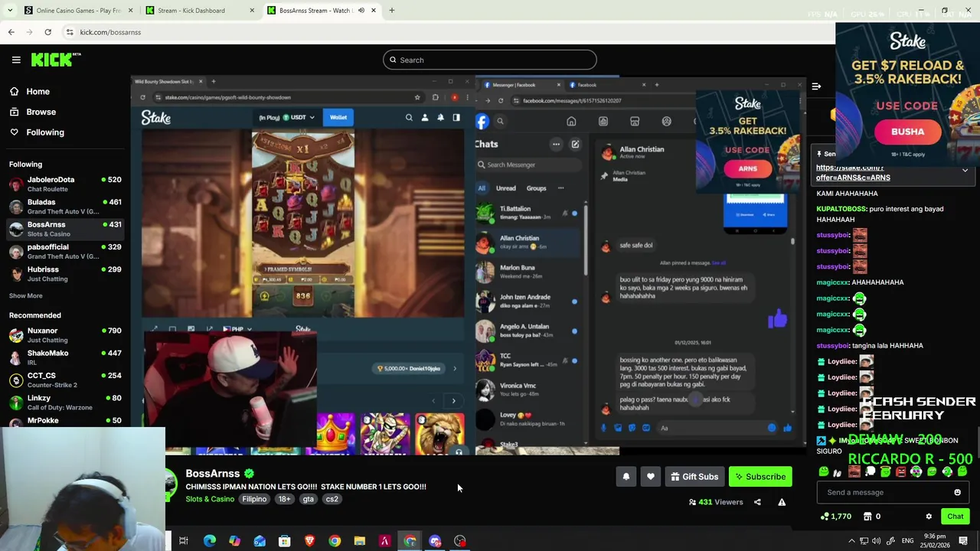Go forward in the browser
This screenshot has height=551, width=980.
(29, 32)
